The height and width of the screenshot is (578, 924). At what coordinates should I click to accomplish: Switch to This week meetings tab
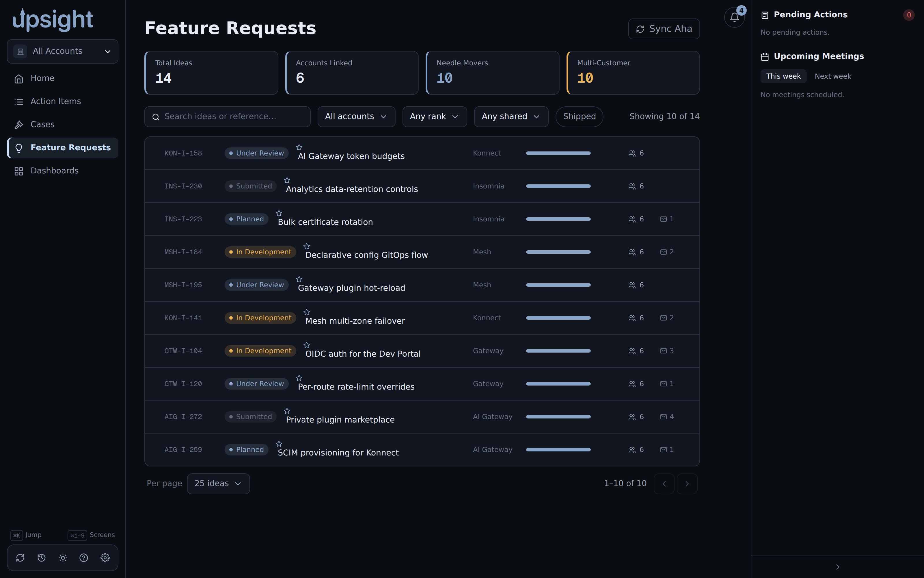783,76
